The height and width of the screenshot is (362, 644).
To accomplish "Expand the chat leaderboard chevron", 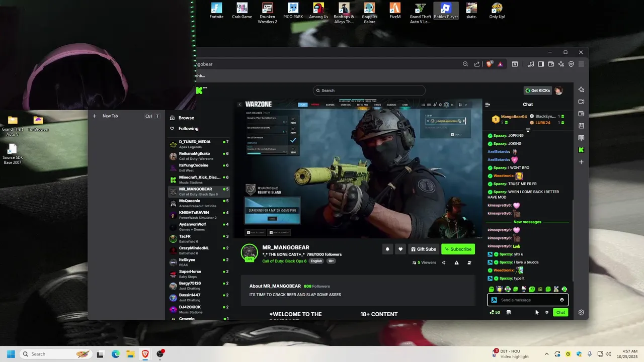I will pos(528,130).
